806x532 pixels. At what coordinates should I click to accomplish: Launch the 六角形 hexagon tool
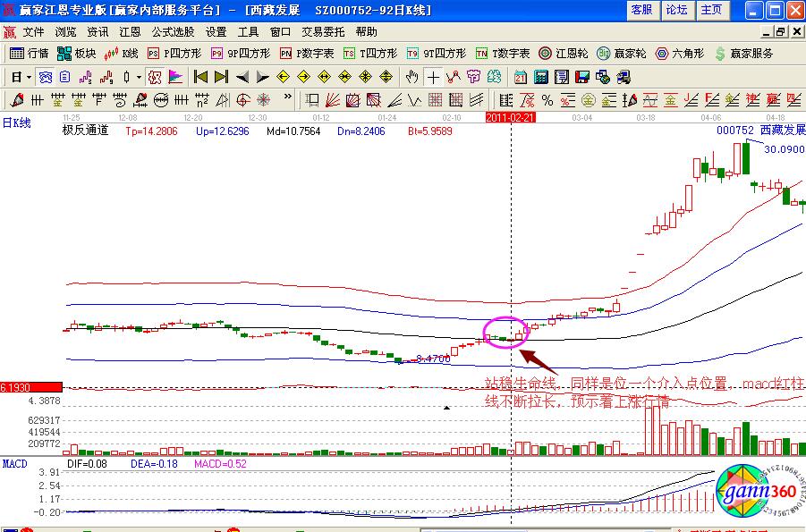pos(677,54)
